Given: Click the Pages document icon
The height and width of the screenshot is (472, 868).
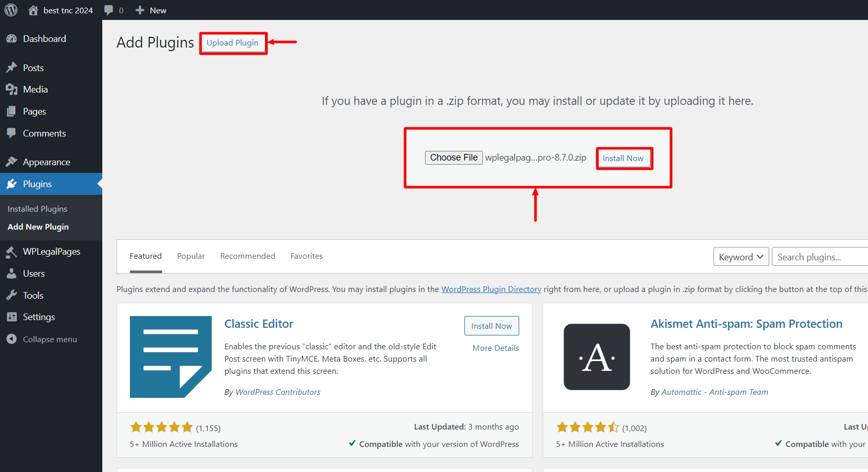Looking at the screenshot, I should click(x=12, y=111).
